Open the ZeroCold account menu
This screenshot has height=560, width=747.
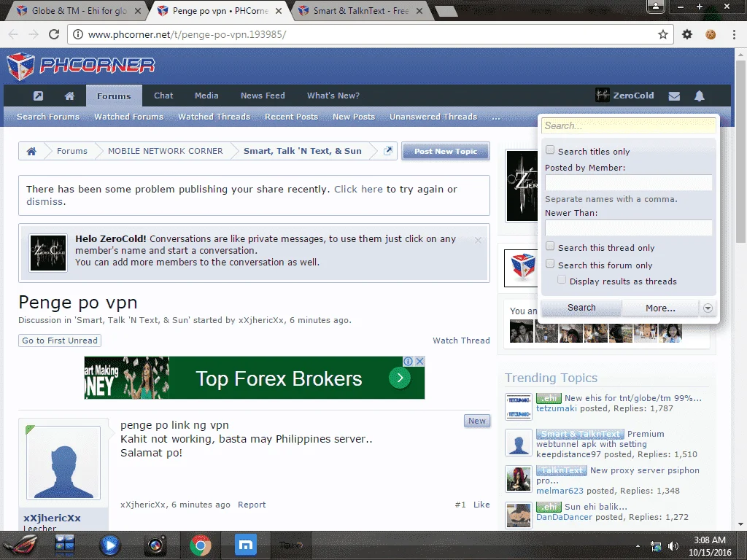pos(624,96)
